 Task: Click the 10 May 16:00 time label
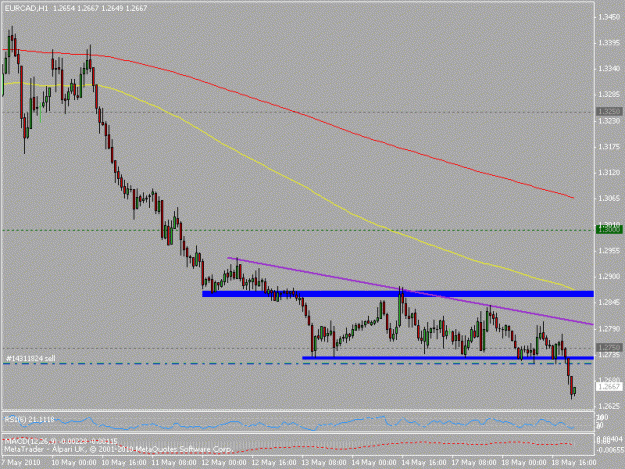(x=125, y=463)
